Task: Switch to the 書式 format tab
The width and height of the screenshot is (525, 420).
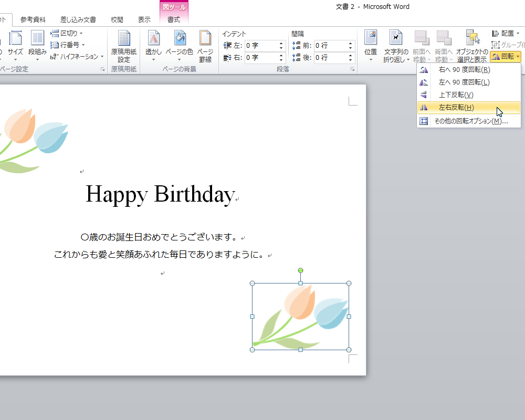Action: [174, 20]
